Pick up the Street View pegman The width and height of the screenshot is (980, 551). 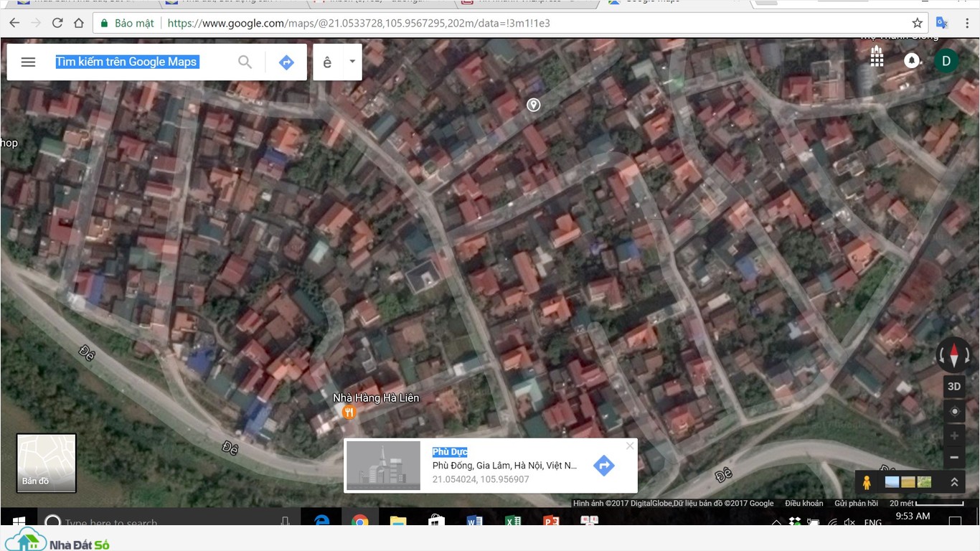[x=867, y=482]
